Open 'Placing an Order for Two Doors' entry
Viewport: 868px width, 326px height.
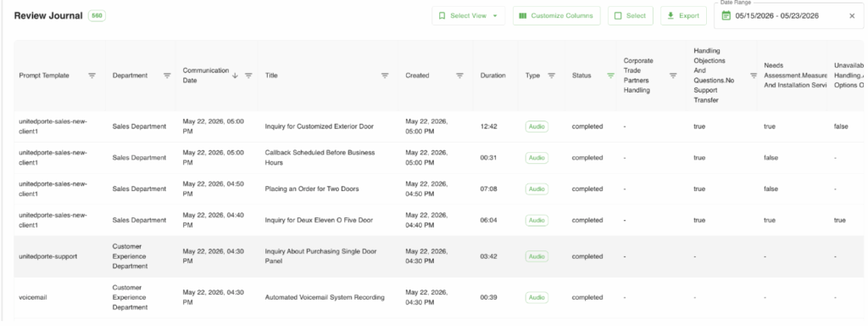pyautogui.click(x=312, y=188)
